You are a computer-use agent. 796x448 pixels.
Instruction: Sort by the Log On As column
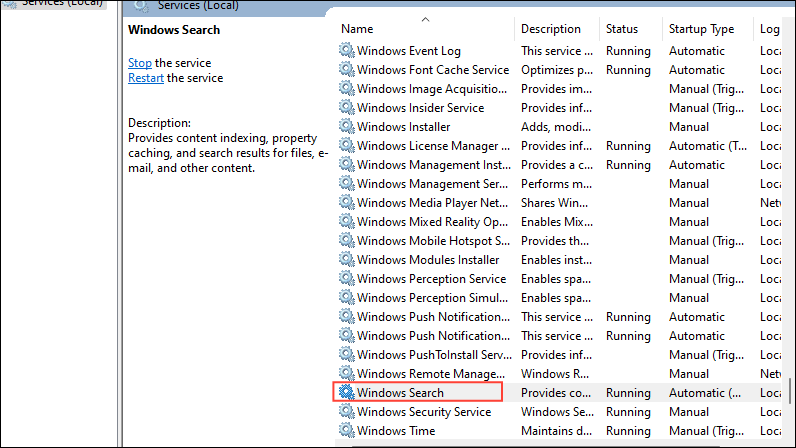pyautogui.click(x=770, y=29)
